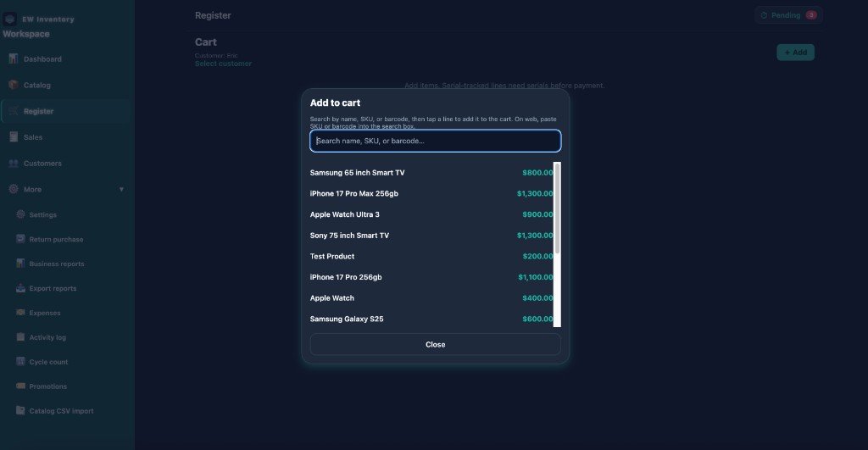The width and height of the screenshot is (868, 450).
Task: Click the $1,100.00 price
Action: pos(536,277)
